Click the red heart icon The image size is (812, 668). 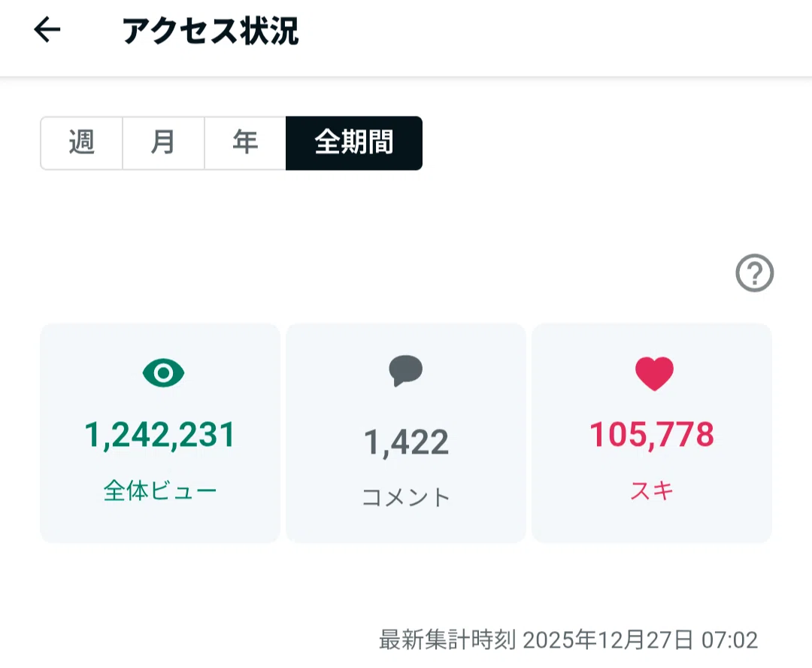pos(654,373)
